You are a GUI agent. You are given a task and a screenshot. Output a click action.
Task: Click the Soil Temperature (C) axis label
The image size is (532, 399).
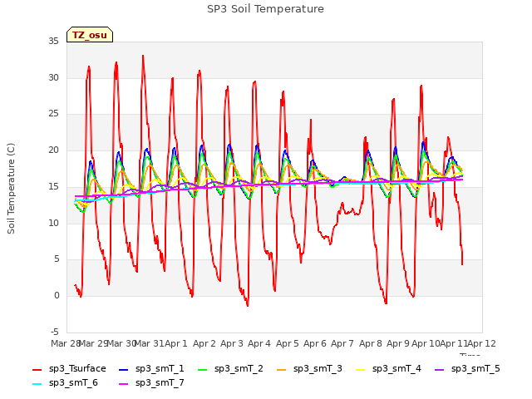11,189
